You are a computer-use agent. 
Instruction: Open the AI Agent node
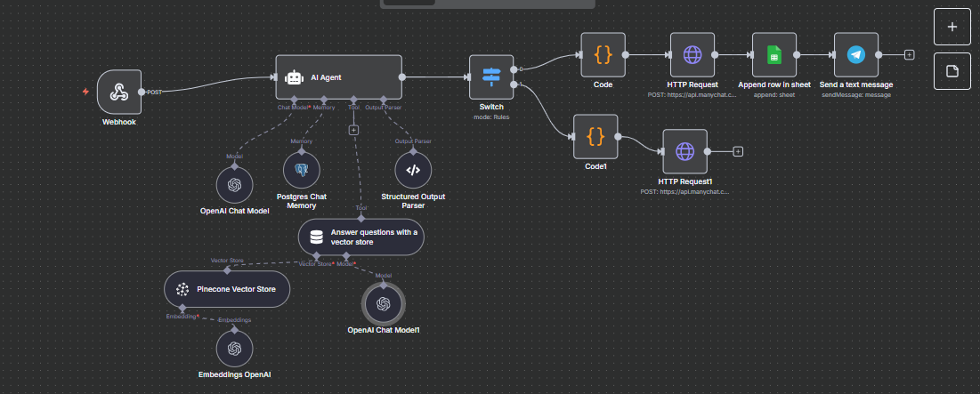pyautogui.click(x=339, y=77)
